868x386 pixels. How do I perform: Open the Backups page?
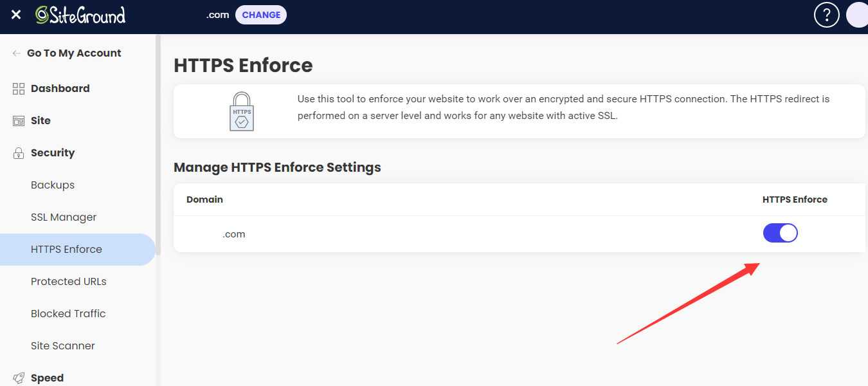[52, 185]
